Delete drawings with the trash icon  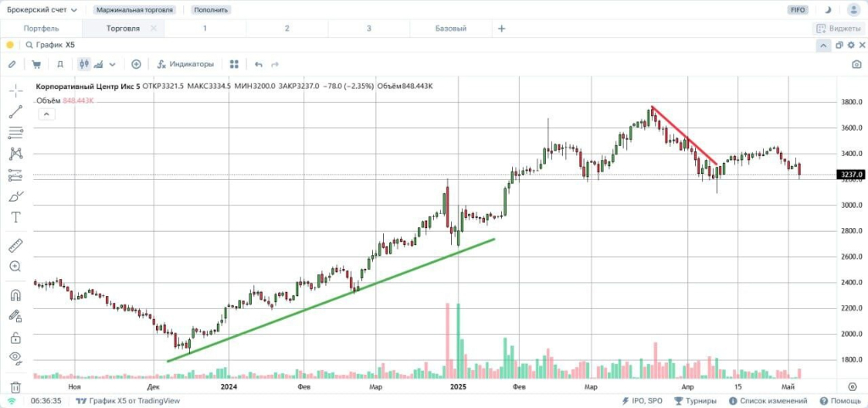point(15,386)
